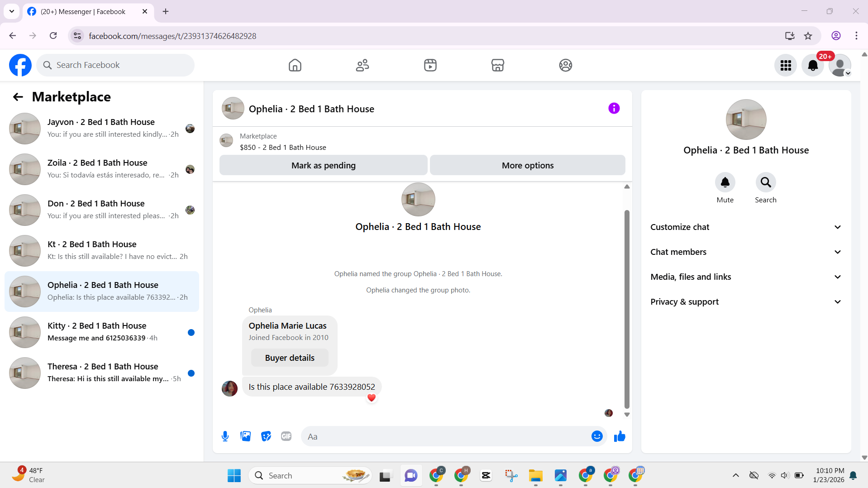
Task: Open Buyer details
Action: click(290, 358)
